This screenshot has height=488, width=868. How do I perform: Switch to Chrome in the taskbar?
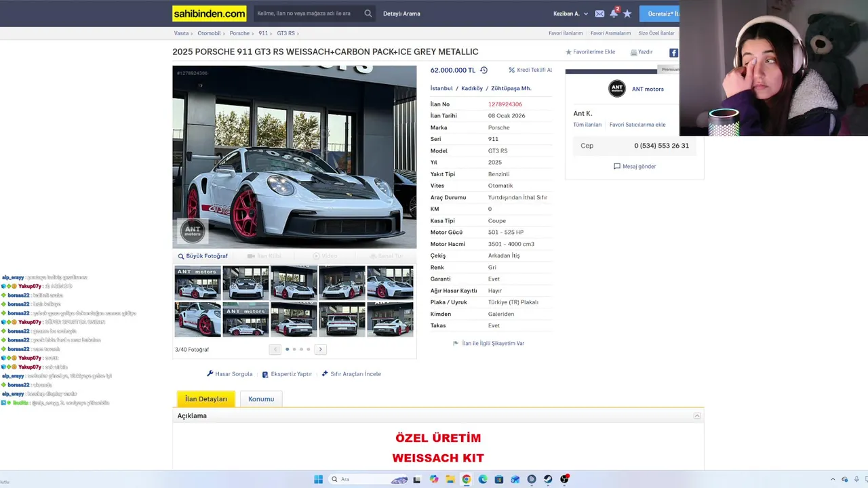[467, 479]
